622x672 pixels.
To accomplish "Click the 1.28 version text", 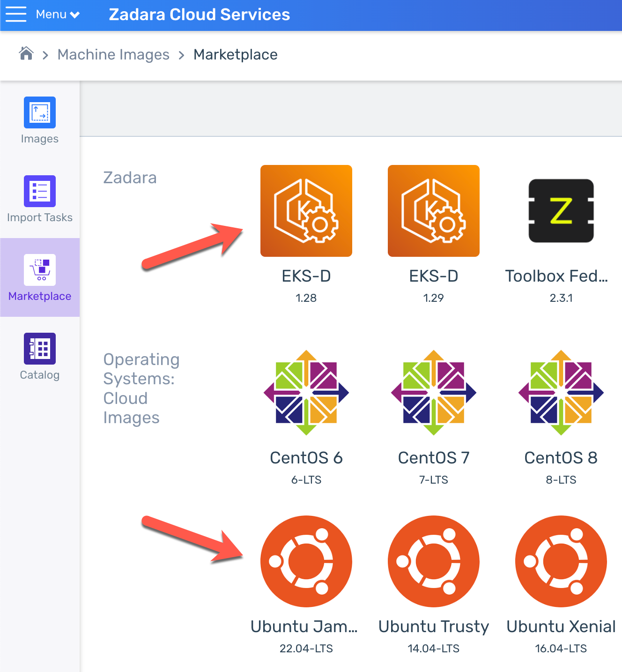I will tap(306, 298).
